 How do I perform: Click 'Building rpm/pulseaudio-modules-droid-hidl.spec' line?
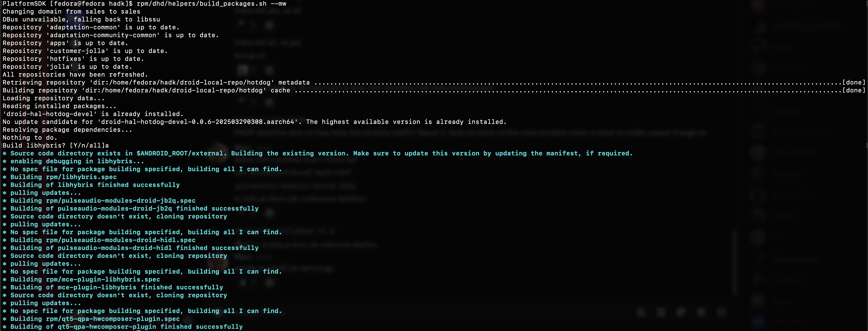pos(103,240)
